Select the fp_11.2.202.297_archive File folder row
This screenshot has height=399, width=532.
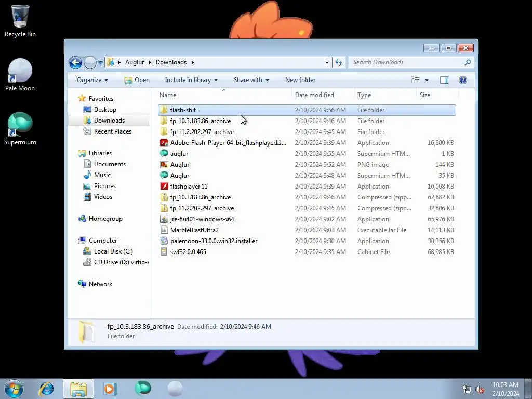[307, 131]
